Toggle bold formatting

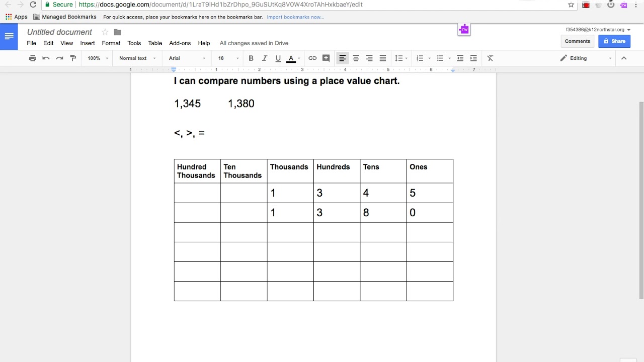tap(251, 58)
